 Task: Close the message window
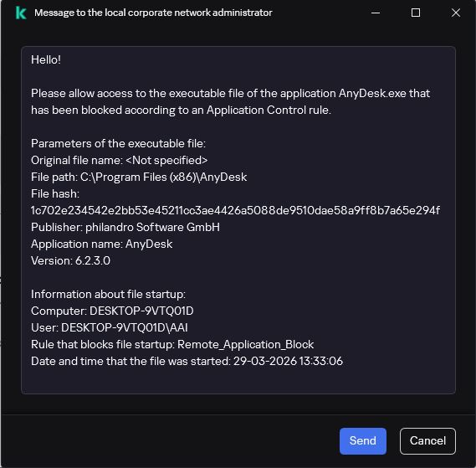tap(456, 13)
